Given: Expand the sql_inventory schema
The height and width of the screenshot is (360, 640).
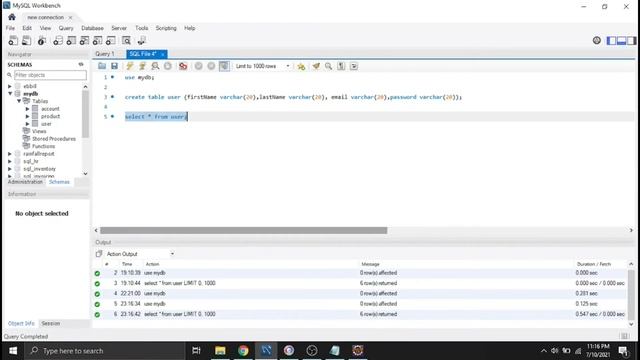Looking at the screenshot, I should (10, 169).
